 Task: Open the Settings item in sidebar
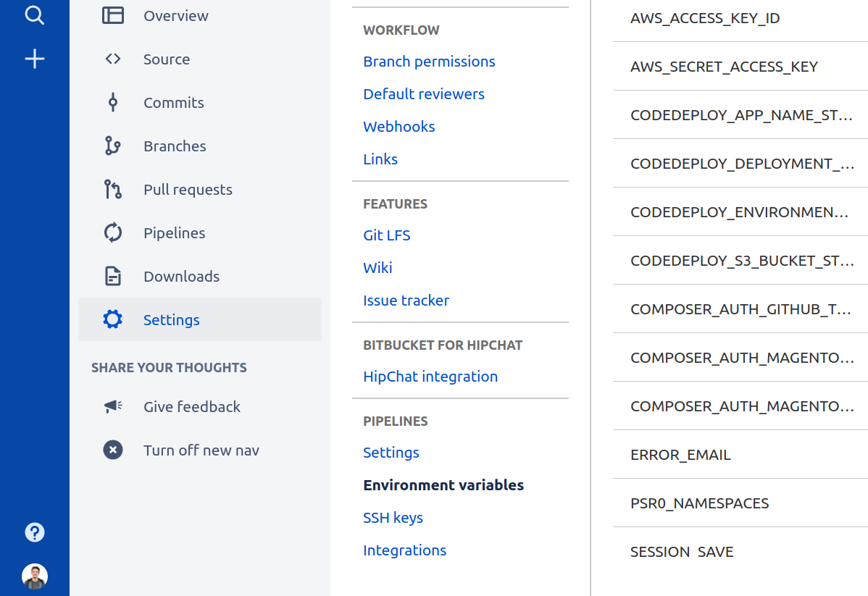coord(171,320)
